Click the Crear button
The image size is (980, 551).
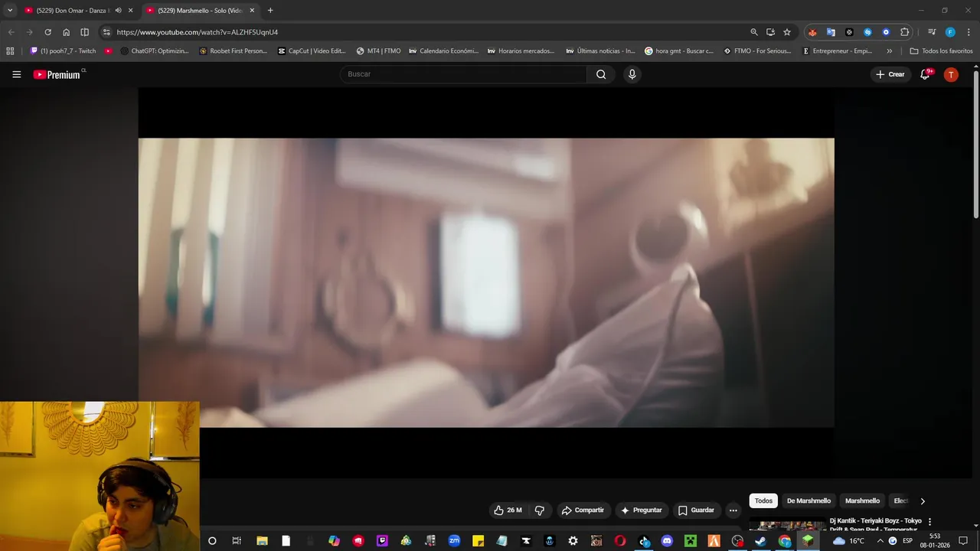point(890,74)
